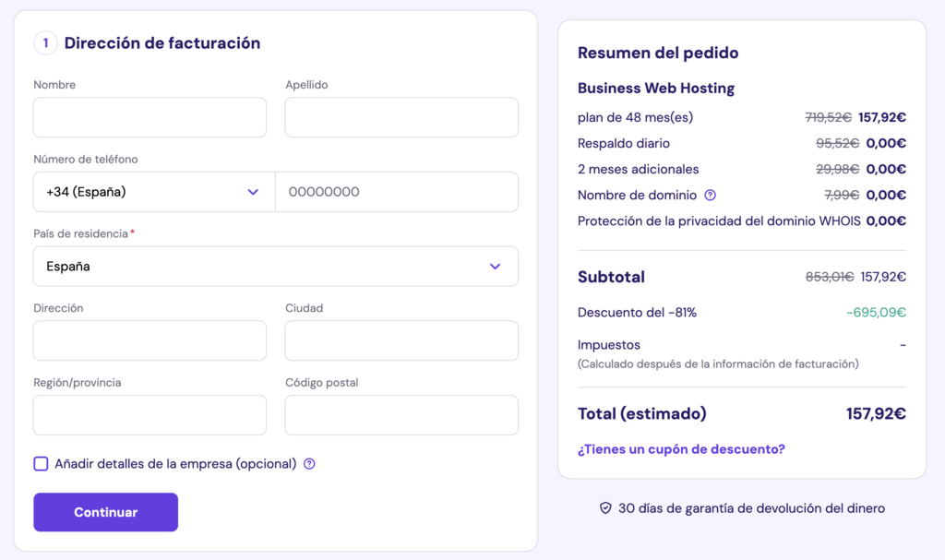The height and width of the screenshot is (560, 945).
Task: Click the Business Web Hosting plan title
Action: click(655, 88)
